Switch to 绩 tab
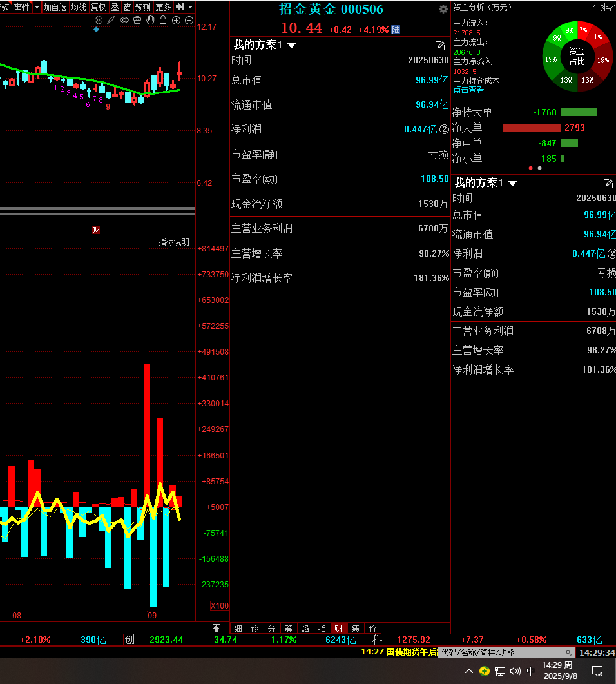This screenshot has height=684, width=616. (x=356, y=629)
